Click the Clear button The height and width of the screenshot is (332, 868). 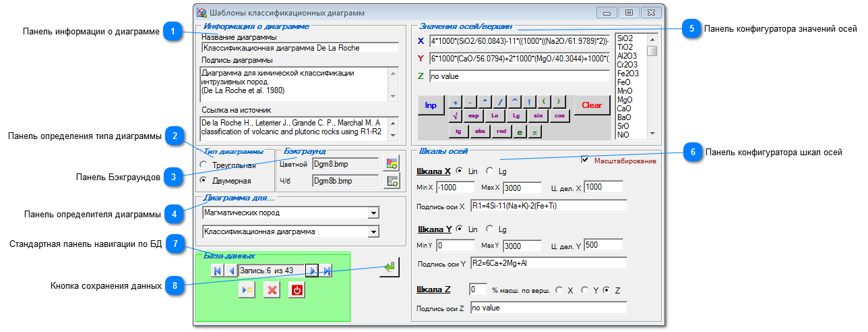(592, 105)
